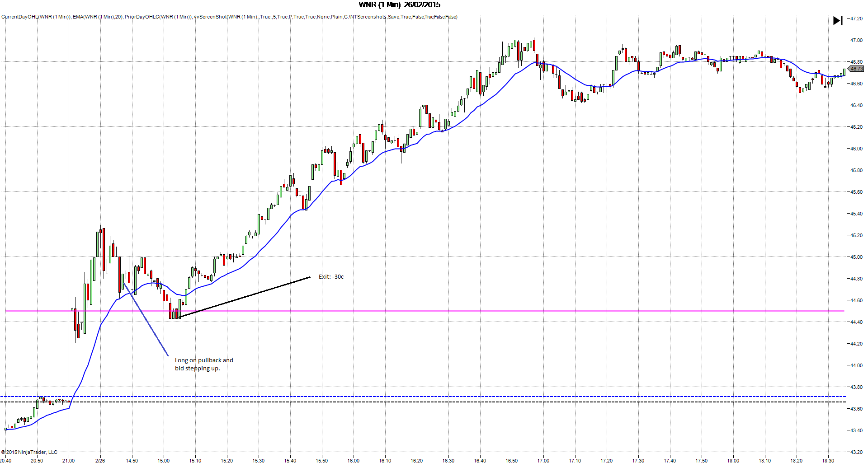868x467 pixels.
Task: Click the scroll-to-latest-bar arrow icon
Action: click(x=838, y=21)
